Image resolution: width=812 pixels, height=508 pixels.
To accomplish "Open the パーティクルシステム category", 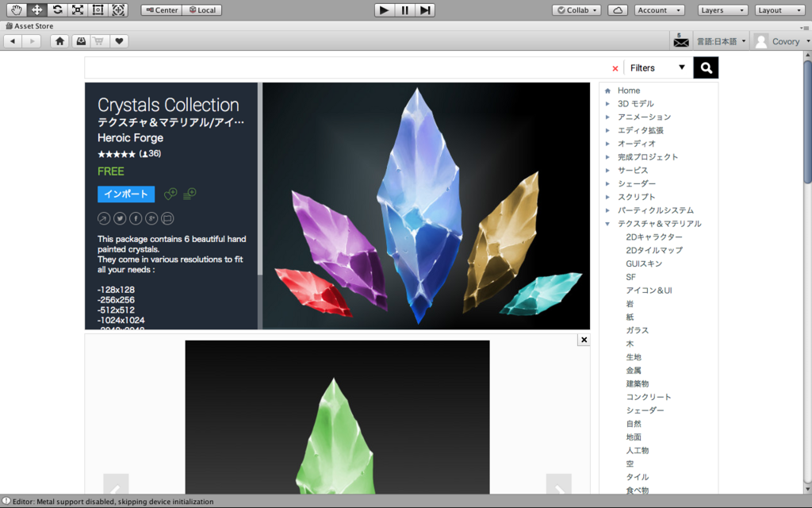I will (656, 210).
